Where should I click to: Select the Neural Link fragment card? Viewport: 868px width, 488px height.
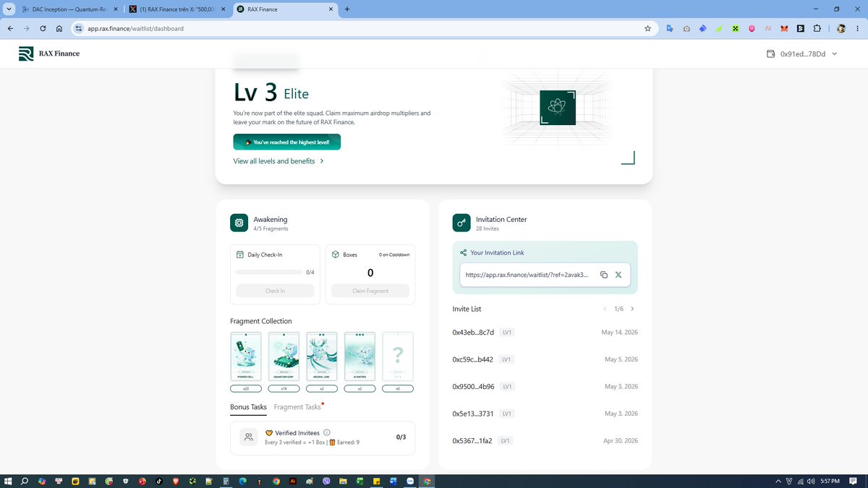pyautogui.click(x=321, y=356)
